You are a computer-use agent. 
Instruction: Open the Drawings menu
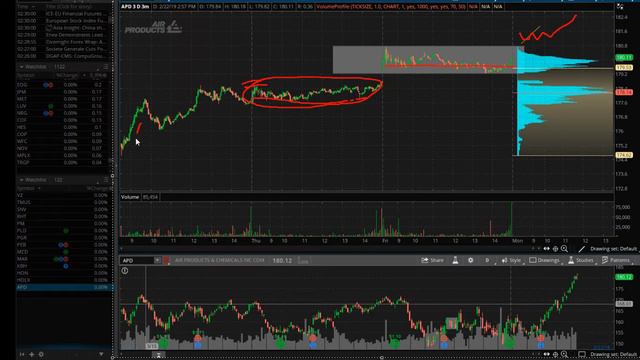(x=544, y=260)
